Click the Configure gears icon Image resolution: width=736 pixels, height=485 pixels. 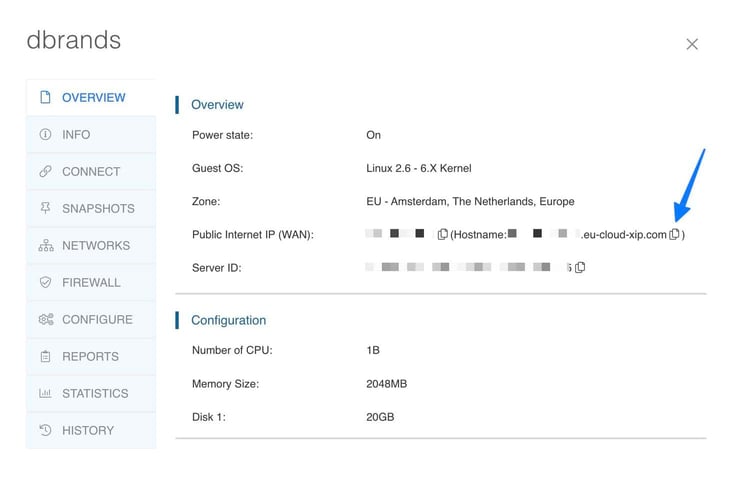click(x=46, y=319)
